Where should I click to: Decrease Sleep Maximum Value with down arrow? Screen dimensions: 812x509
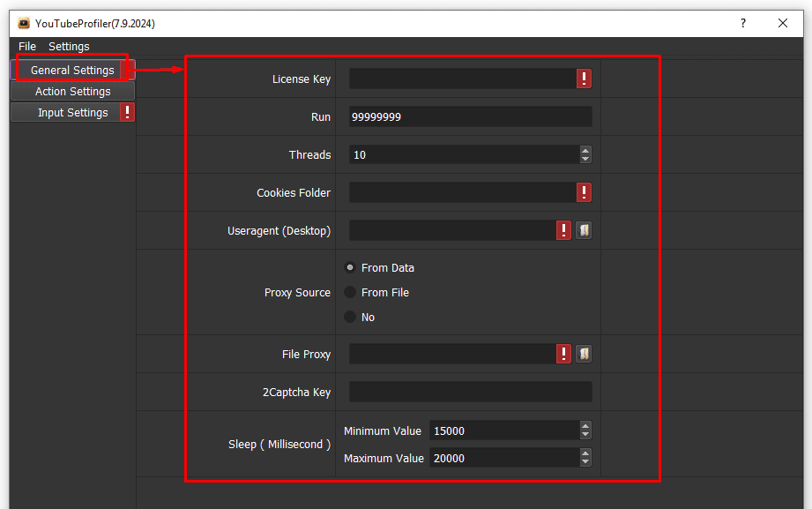585,462
